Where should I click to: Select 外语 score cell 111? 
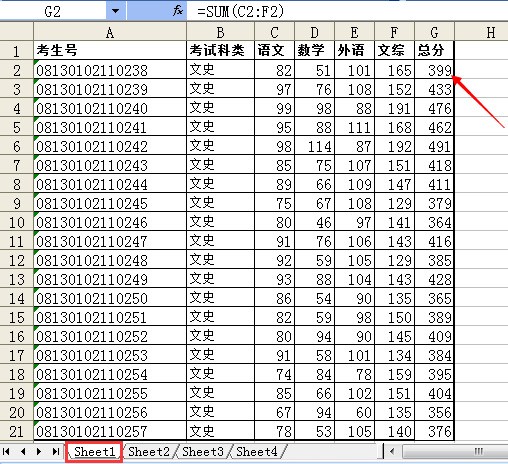coord(354,127)
